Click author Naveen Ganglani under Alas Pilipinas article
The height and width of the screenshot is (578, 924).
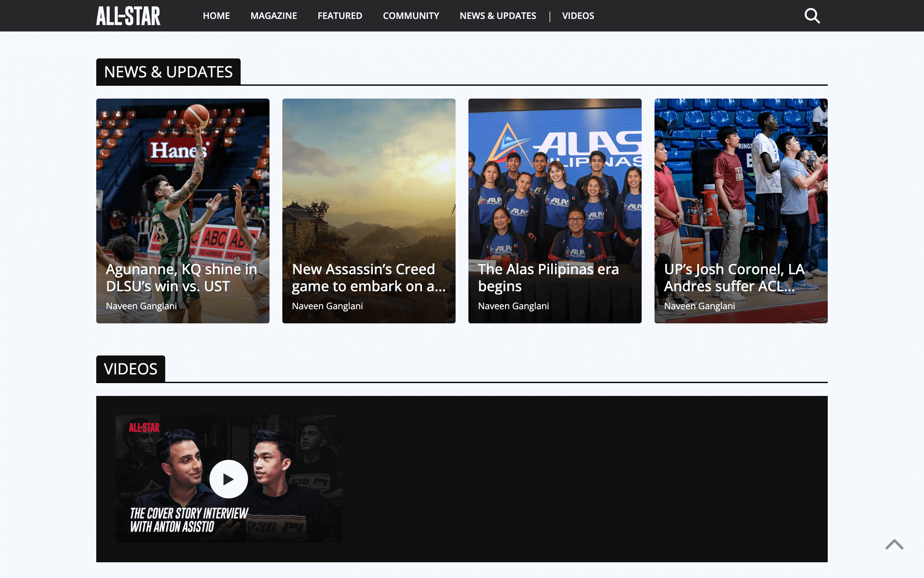(514, 306)
